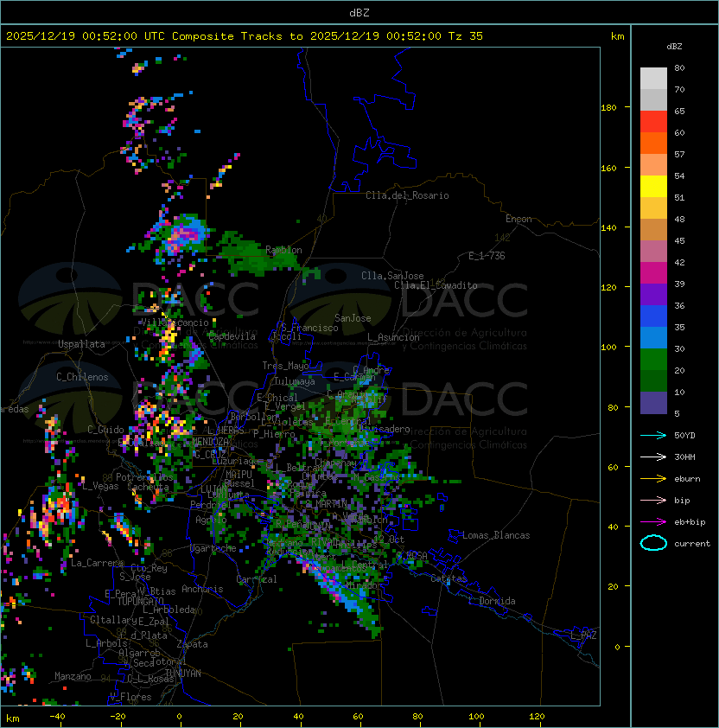Click the 'dBZ' heading above the color scale

674,47
